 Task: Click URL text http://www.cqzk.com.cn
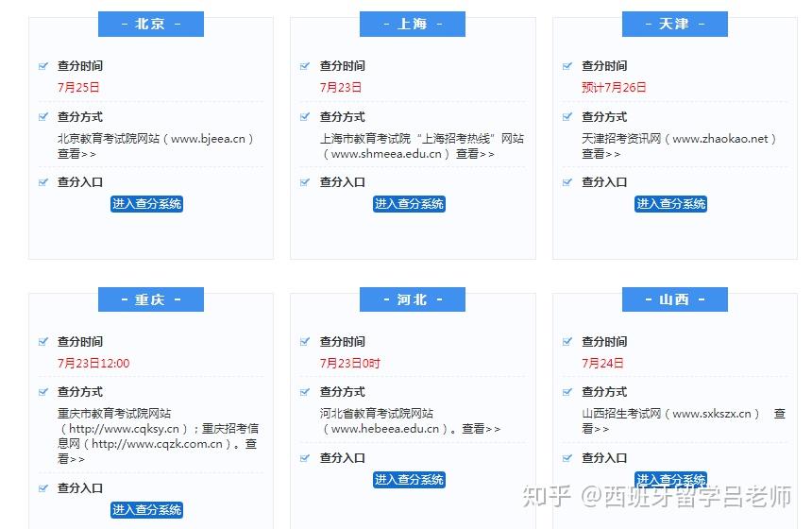click(x=157, y=444)
